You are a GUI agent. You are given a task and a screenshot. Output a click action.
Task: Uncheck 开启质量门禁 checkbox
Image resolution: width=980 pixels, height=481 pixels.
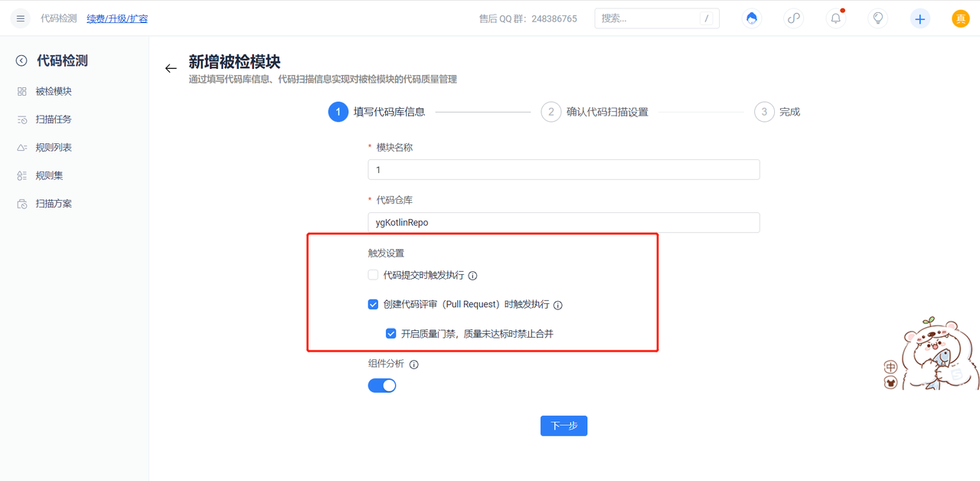[x=390, y=333]
